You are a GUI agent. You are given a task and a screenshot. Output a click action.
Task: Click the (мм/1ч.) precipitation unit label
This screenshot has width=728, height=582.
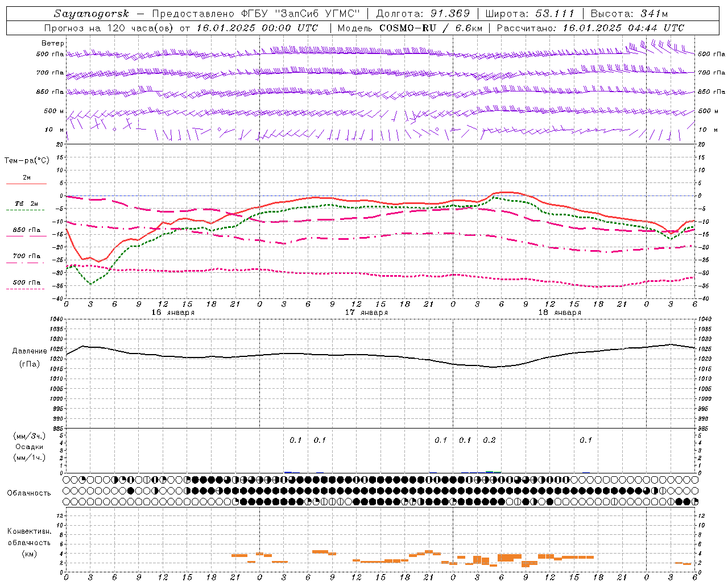click(x=30, y=458)
